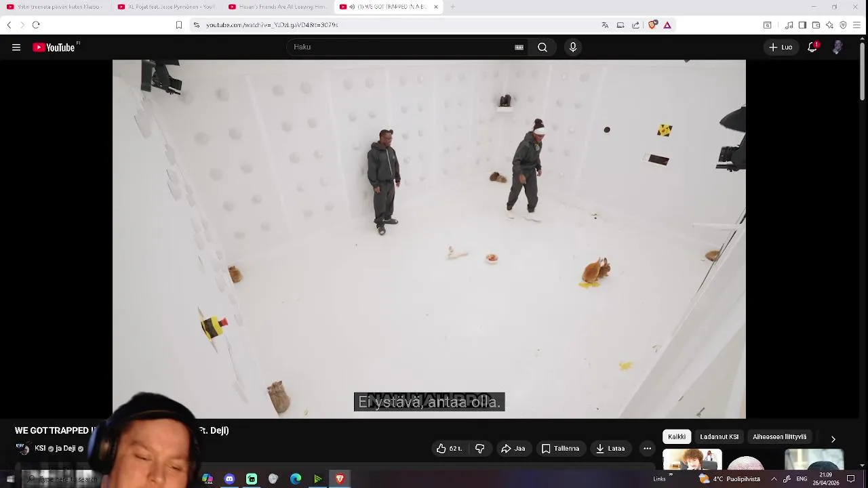Open more actions three-dot menu
This screenshot has height=488, width=868.
pos(647,449)
